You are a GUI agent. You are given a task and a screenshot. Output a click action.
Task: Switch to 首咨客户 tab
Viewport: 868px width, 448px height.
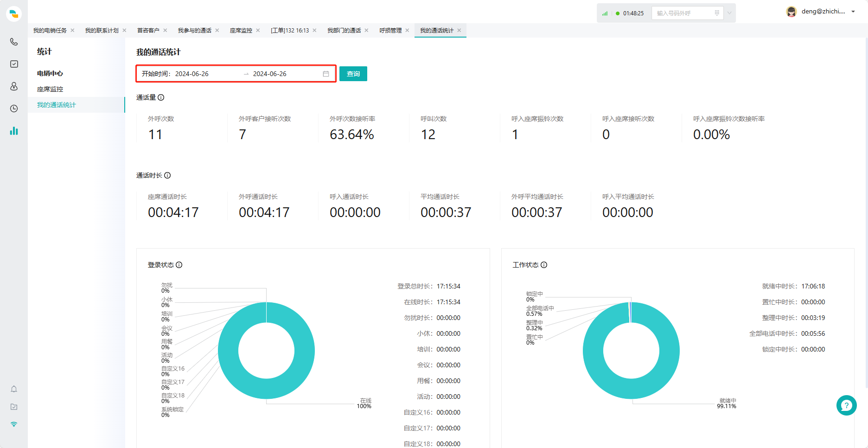[x=148, y=30]
